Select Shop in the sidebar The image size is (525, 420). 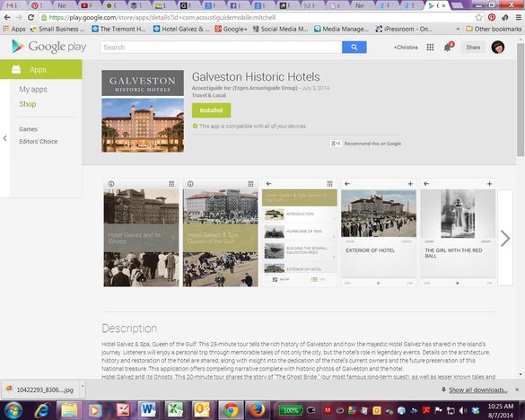pyautogui.click(x=28, y=104)
